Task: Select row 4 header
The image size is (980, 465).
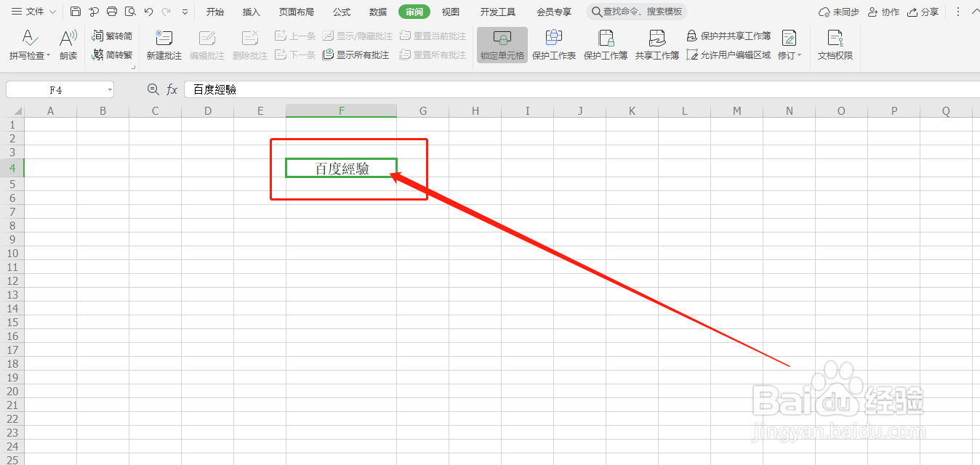Action: click(x=12, y=168)
